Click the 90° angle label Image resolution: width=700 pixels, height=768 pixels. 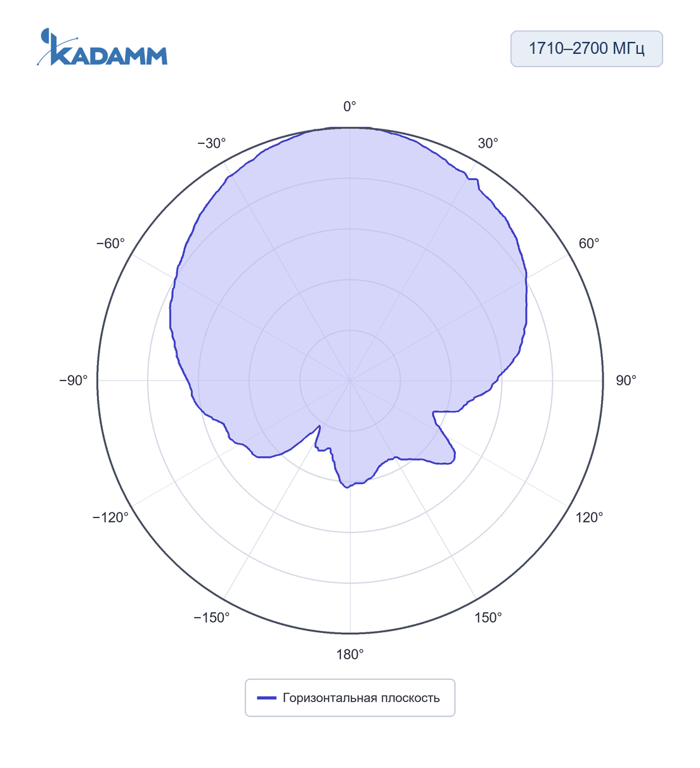pyautogui.click(x=626, y=381)
